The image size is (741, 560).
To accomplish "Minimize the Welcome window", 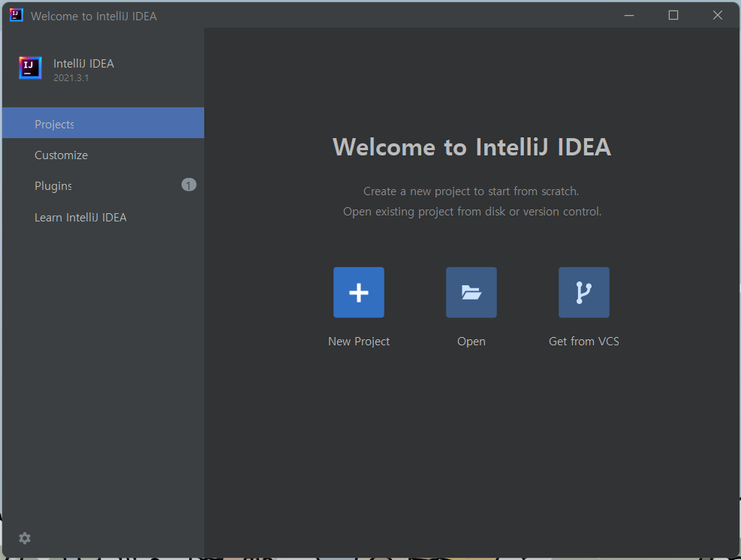I will click(629, 16).
